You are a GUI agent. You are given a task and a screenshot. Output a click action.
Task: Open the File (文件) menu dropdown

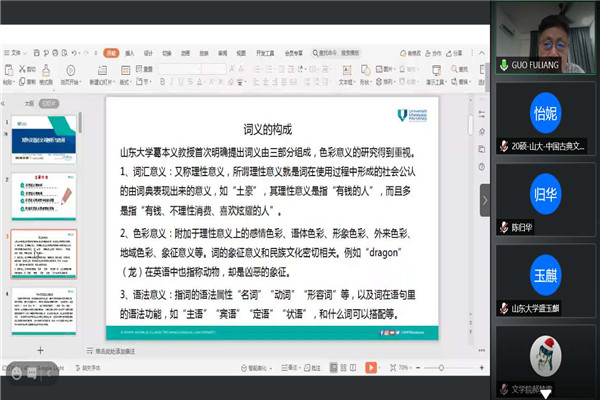[15, 53]
